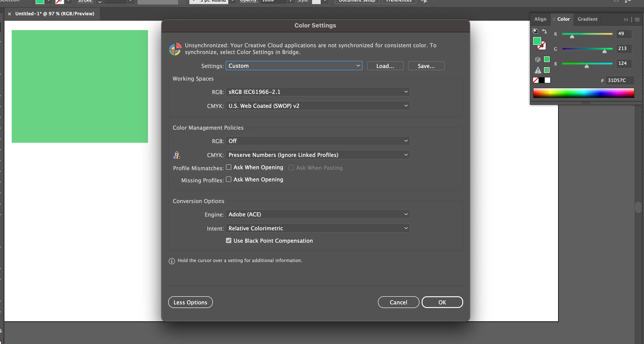Screen dimensions: 644x344
Task: Click out of gamut warning triangle
Action: 538,70
